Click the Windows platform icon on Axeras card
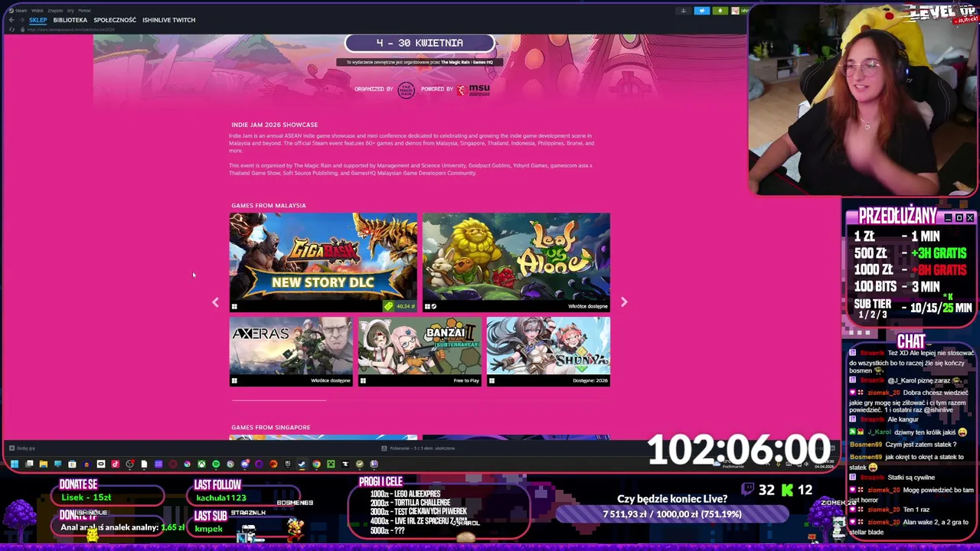This screenshot has width=980, height=551. pos(234,380)
